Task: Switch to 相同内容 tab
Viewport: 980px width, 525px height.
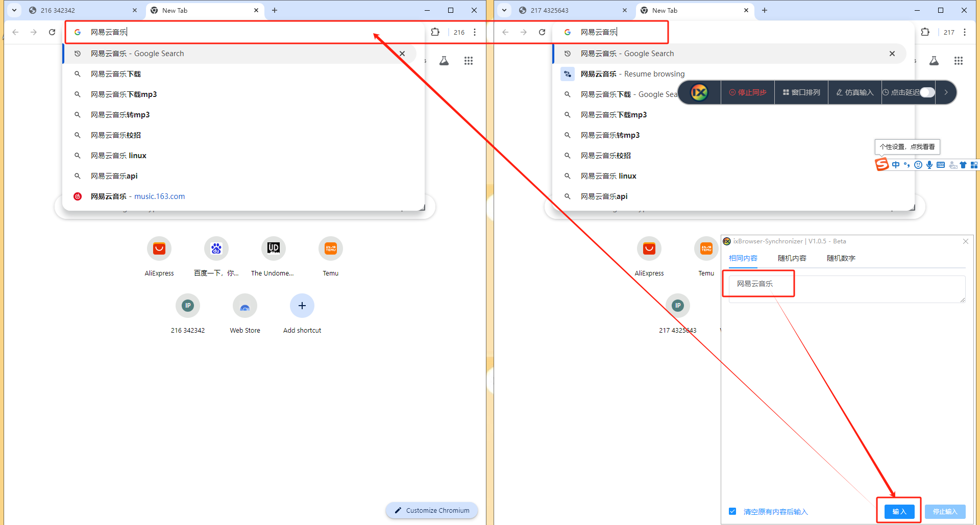Action: [x=743, y=258]
